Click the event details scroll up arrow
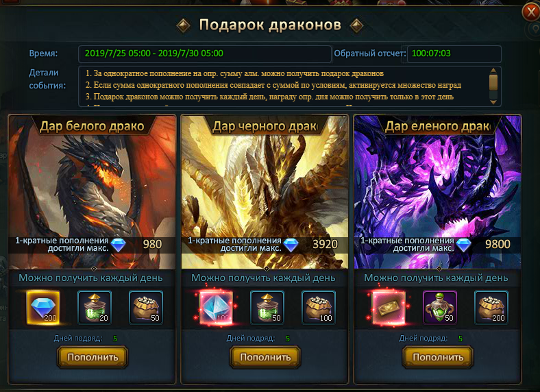Image resolution: width=540 pixels, height=392 pixels. click(493, 71)
